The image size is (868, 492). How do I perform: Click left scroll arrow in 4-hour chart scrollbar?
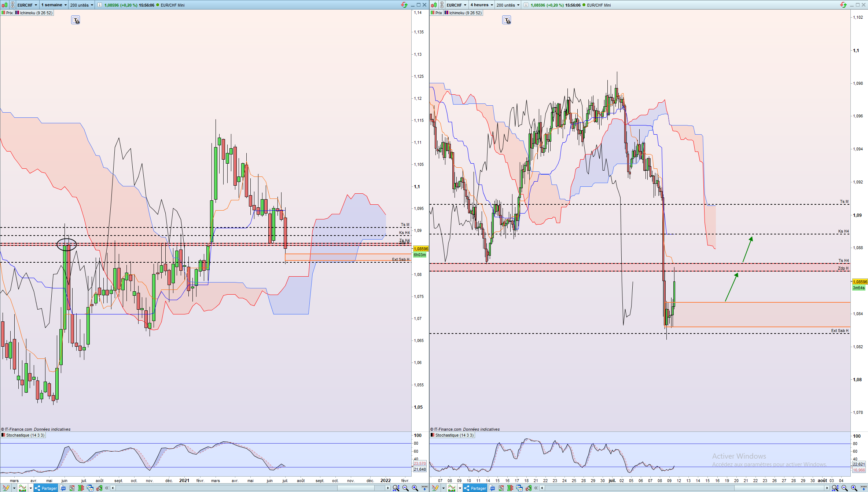542,488
